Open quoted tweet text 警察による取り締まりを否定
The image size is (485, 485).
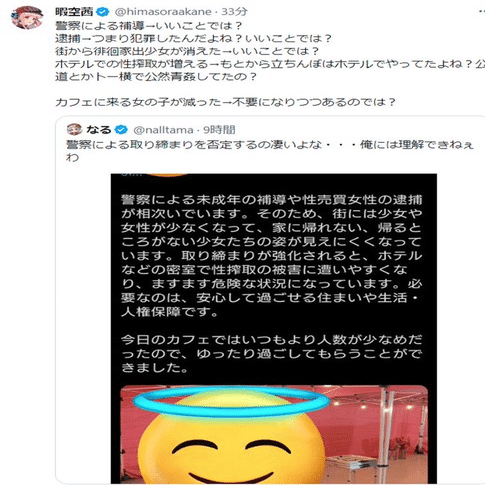point(270,151)
